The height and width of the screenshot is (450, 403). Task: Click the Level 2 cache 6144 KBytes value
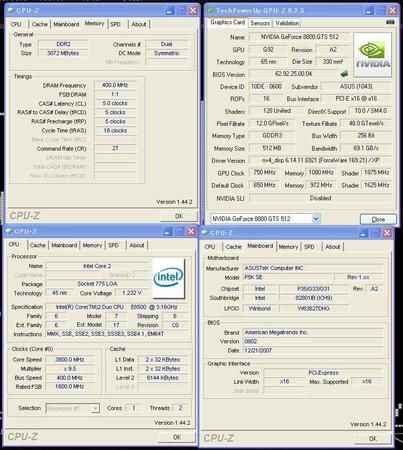tap(163, 378)
